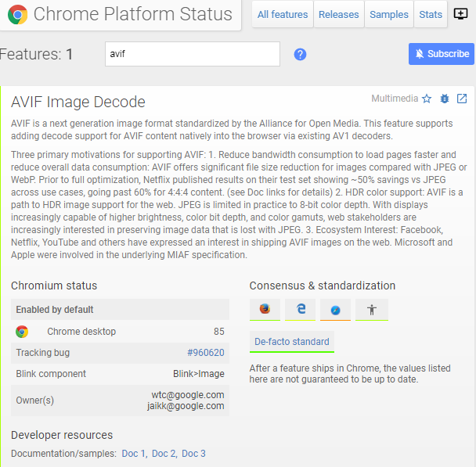Open the De-facto standard link
The width and height of the screenshot is (476, 467).
click(x=292, y=342)
